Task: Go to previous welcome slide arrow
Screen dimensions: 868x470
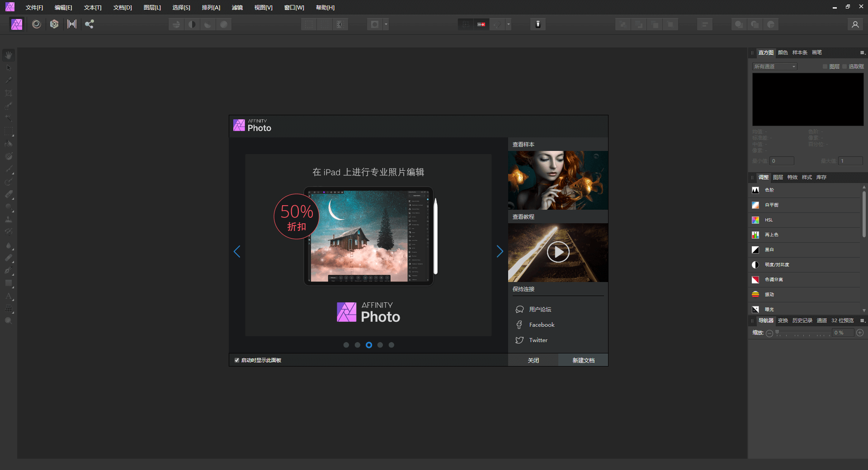Action: pyautogui.click(x=237, y=251)
